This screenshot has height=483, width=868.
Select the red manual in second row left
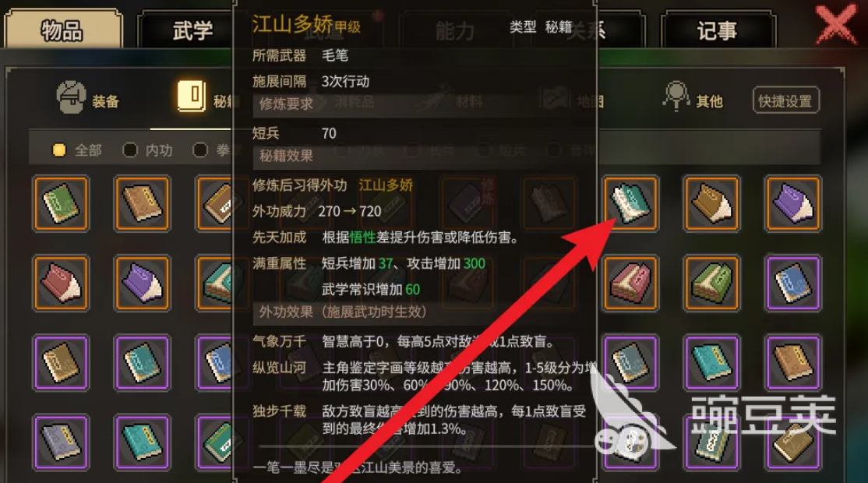pyautogui.click(x=61, y=283)
